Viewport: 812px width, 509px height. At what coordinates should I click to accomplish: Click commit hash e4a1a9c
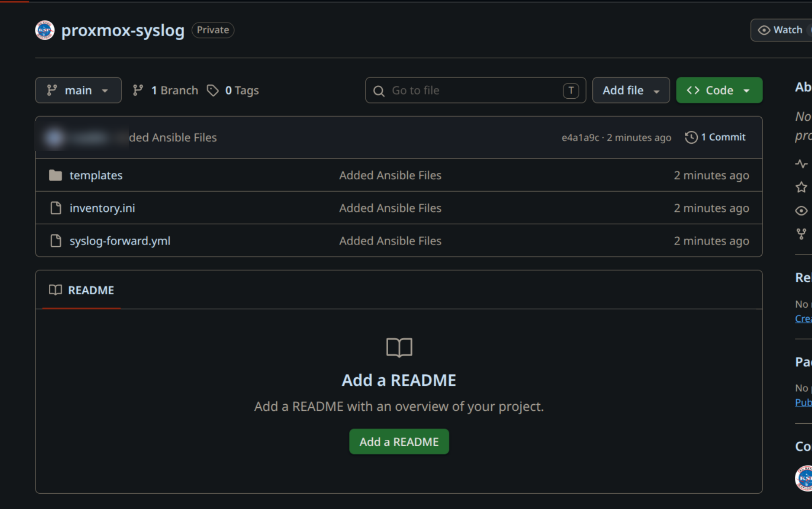tap(580, 138)
